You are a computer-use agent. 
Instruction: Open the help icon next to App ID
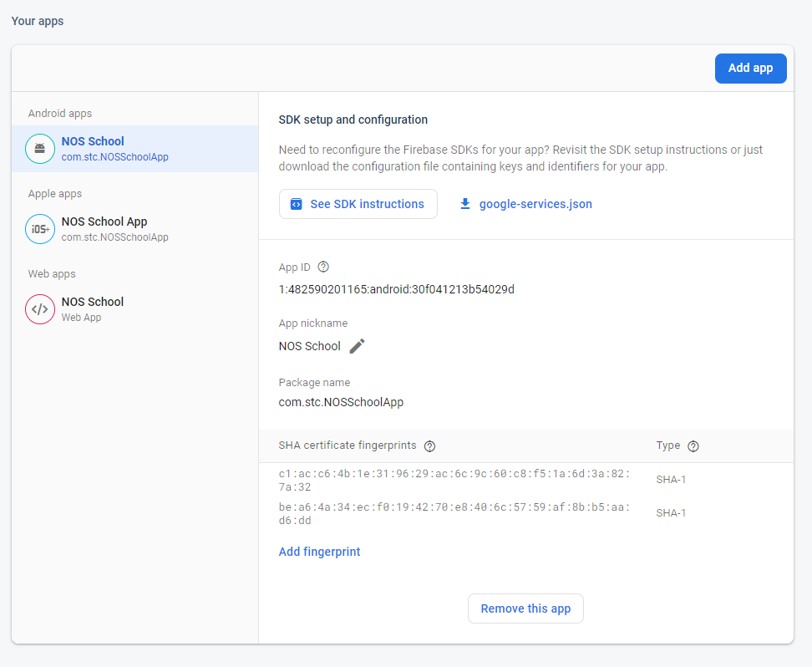(323, 267)
